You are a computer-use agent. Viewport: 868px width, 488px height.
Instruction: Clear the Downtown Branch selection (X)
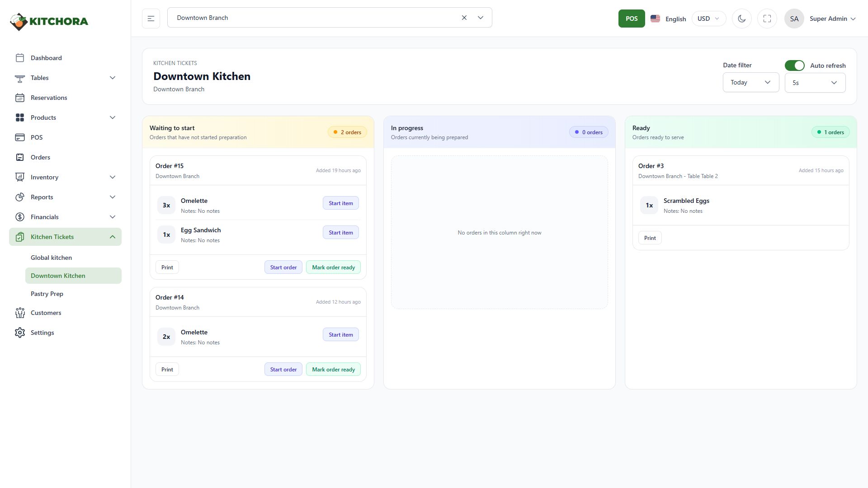[x=464, y=18]
